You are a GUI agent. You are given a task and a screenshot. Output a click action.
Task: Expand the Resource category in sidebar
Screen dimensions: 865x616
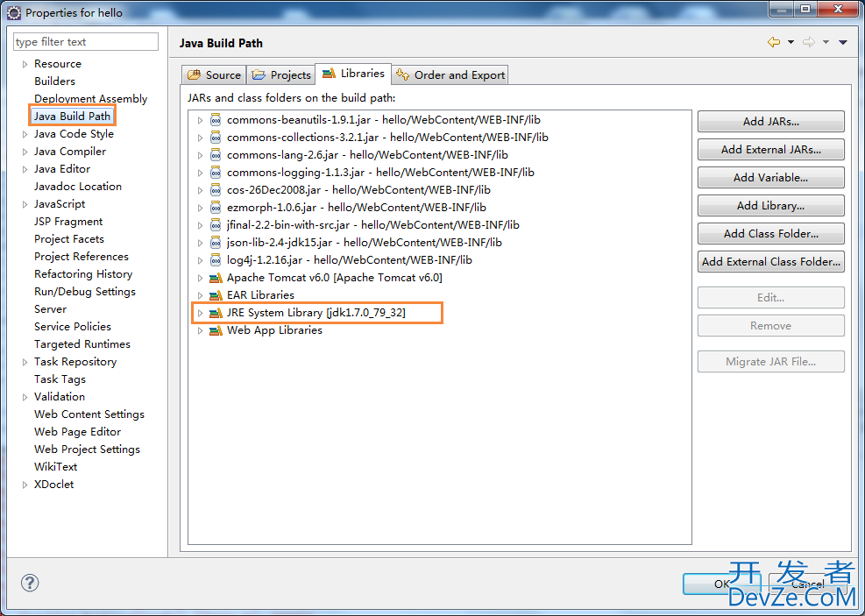point(25,64)
